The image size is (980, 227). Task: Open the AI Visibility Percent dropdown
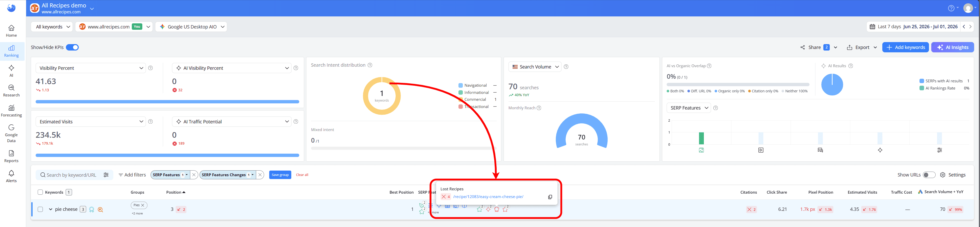(232, 68)
